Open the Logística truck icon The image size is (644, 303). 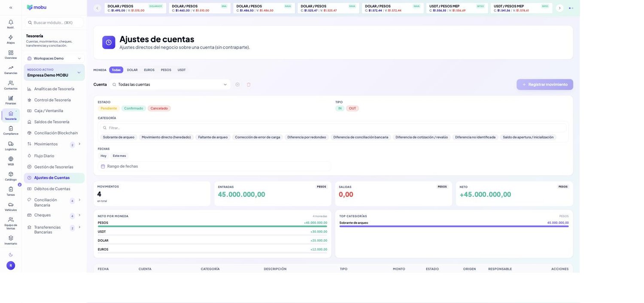(11, 144)
